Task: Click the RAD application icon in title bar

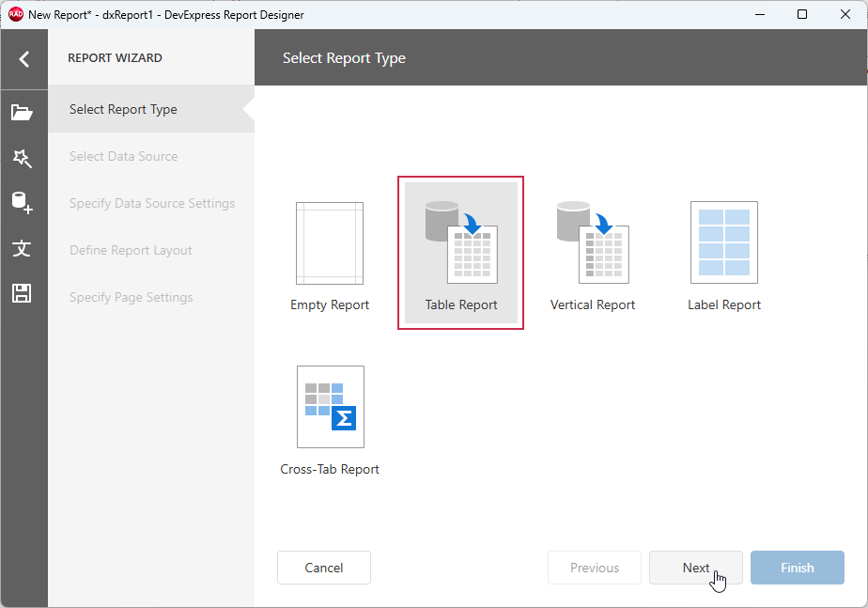Action: click(15, 14)
